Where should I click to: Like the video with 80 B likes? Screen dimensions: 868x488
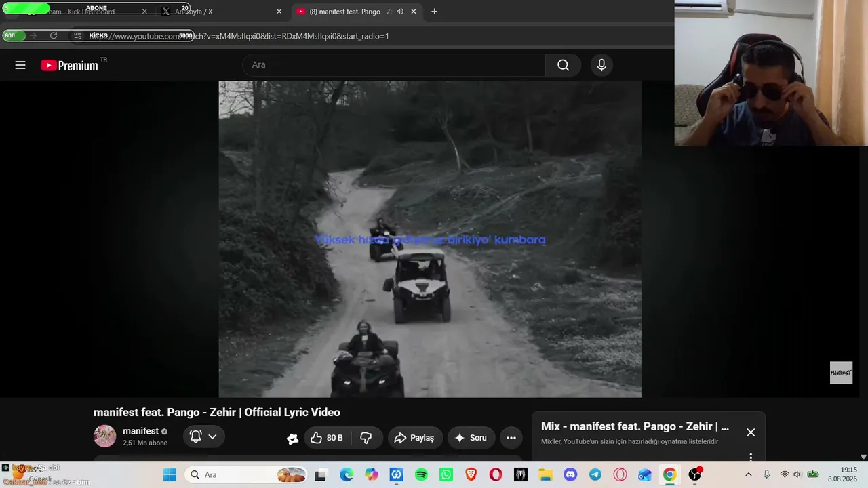tap(327, 438)
